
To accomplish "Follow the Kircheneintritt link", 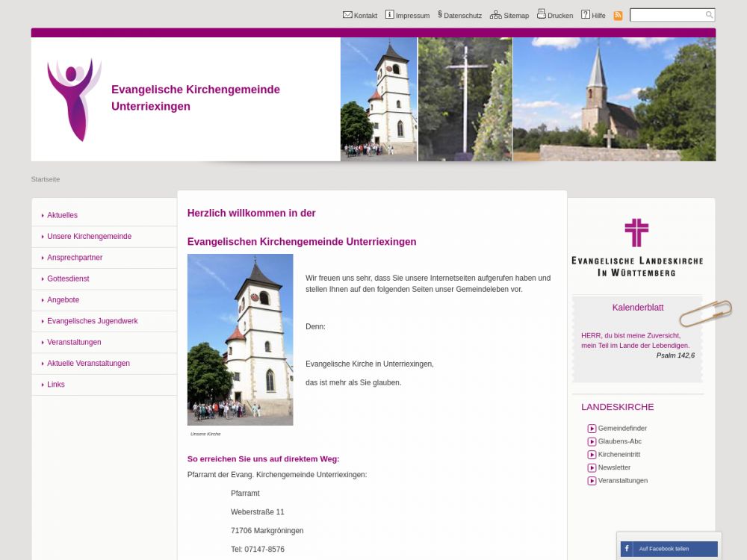I will click(x=619, y=455).
